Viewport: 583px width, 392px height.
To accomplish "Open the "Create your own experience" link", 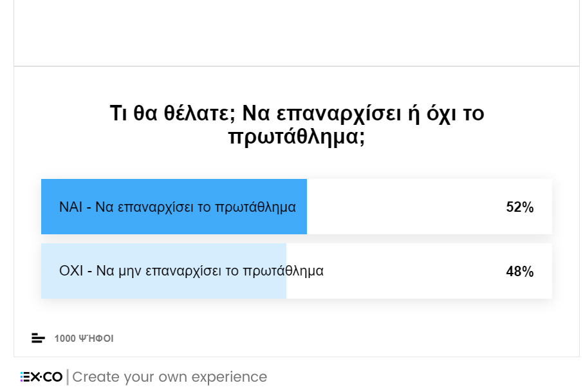I will tap(169, 377).
